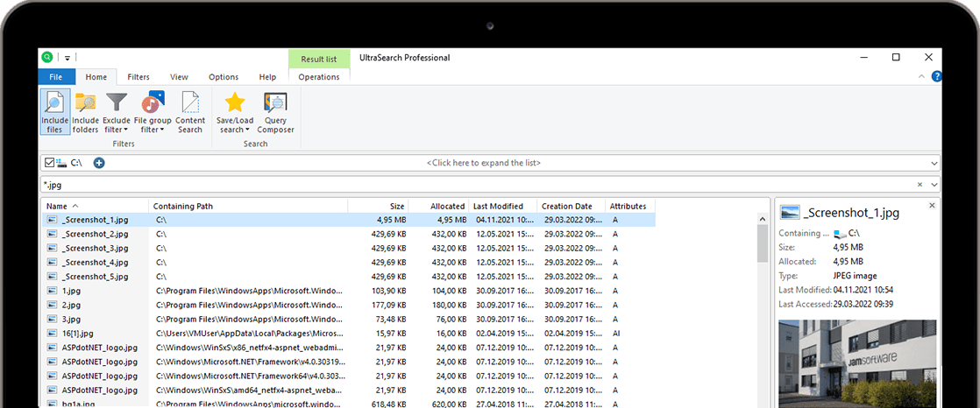The image size is (980, 408).
Task: Toggle Include folders filter
Action: (x=85, y=112)
